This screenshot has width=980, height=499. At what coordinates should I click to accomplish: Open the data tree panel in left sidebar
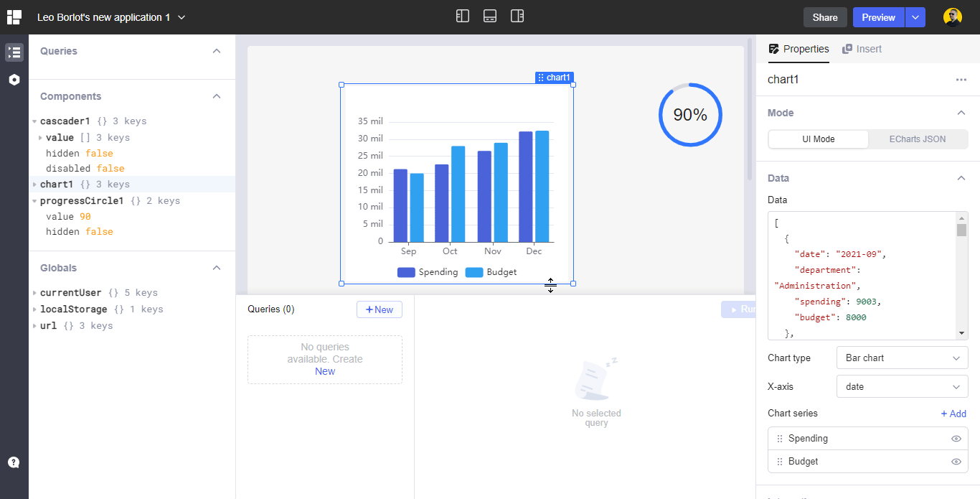click(x=14, y=52)
